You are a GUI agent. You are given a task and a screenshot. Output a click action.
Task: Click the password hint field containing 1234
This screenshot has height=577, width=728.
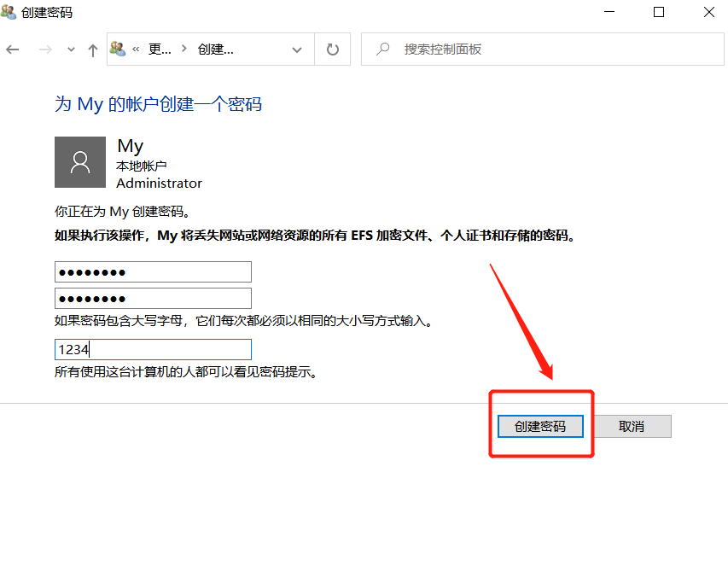[152, 348]
